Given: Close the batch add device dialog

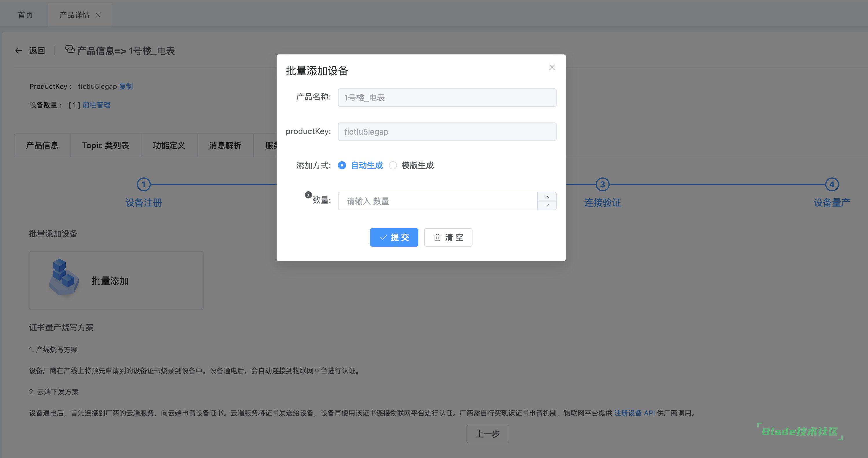Looking at the screenshot, I should click(551, 67).
